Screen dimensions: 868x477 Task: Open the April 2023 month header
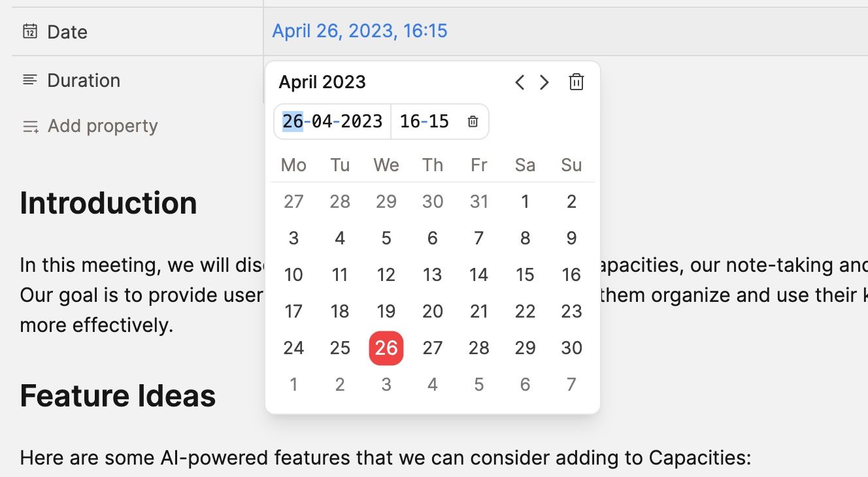coord(322,82)
